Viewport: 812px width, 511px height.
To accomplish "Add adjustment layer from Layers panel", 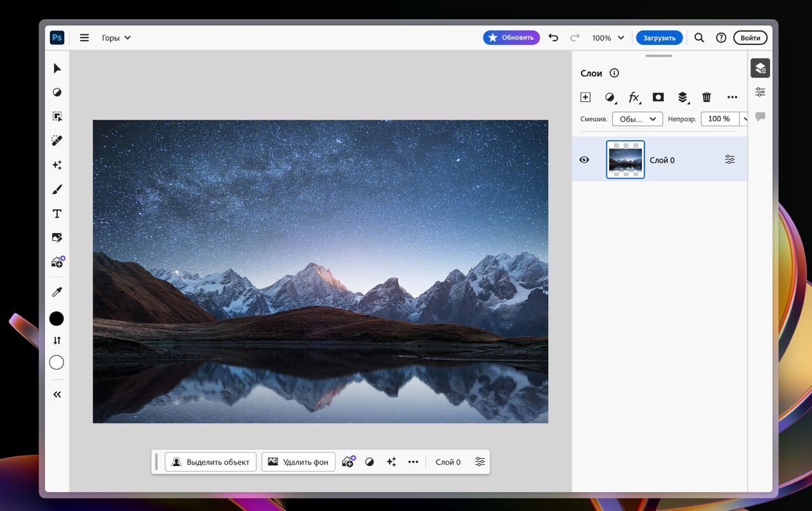I will (x=610, y=97).
